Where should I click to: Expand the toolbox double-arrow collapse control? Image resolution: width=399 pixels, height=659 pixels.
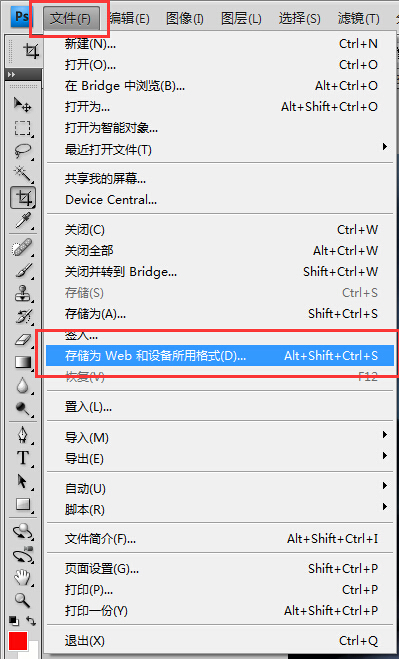tap(11, 74)
